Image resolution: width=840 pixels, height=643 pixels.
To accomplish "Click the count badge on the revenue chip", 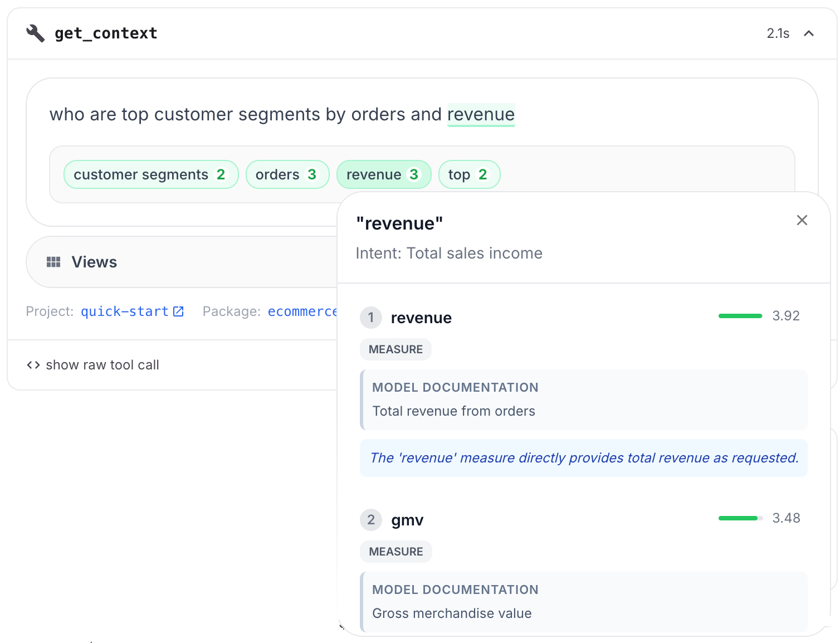I will (x=414, y=174).
